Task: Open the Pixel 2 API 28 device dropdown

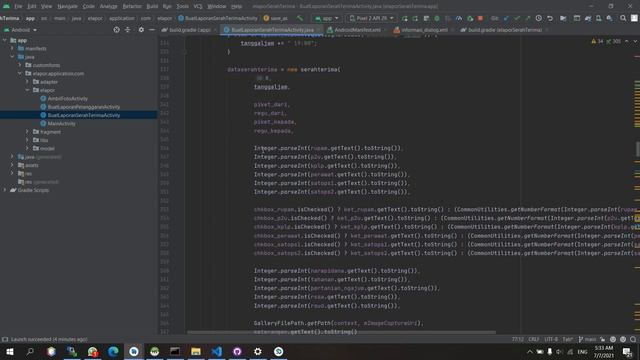Action: pyautogui.click(x=371, y=18)
